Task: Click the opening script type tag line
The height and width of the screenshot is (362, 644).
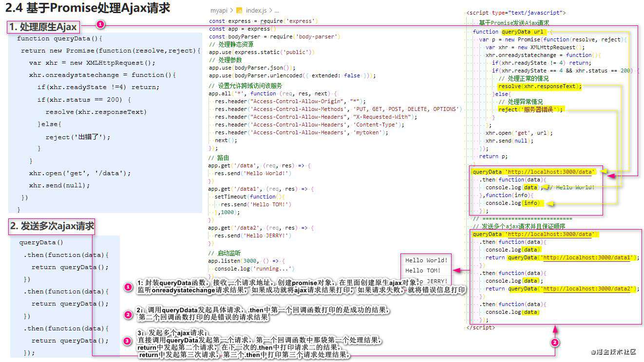Action: pos(516,13)
